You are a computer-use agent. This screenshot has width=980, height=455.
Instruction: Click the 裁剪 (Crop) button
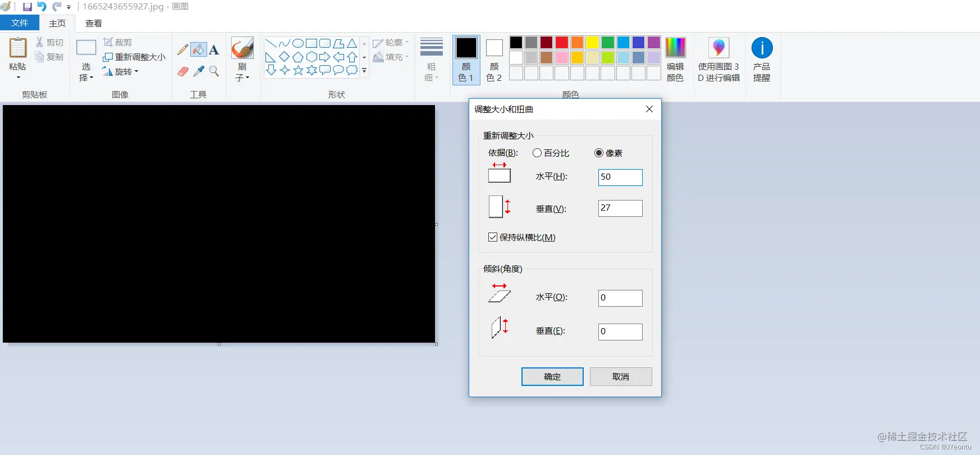[x=118, y=42]
